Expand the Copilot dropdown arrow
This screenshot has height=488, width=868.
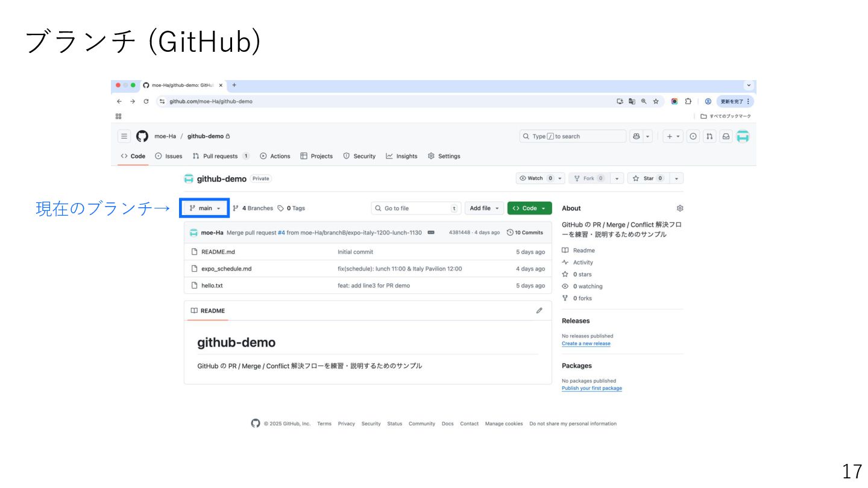click(648, 136)
